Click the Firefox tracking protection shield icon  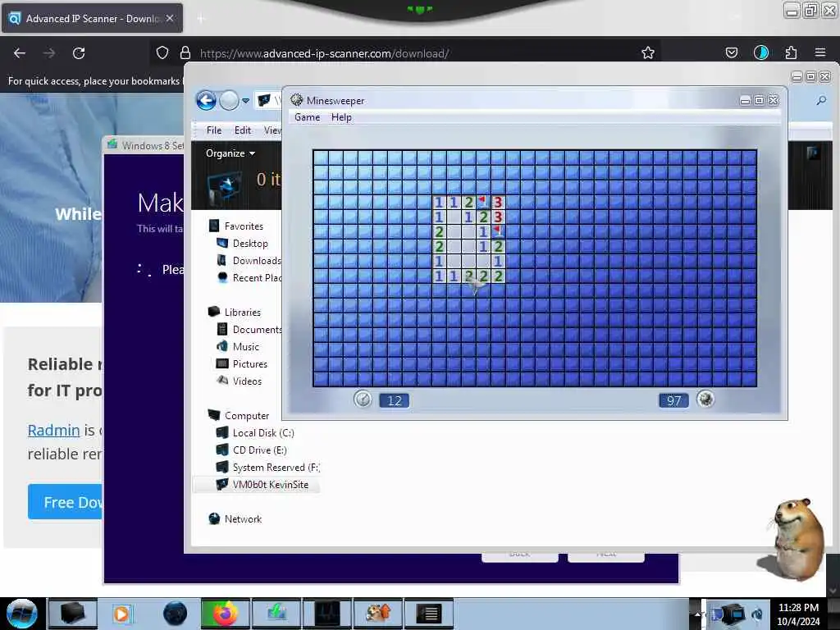162,52
